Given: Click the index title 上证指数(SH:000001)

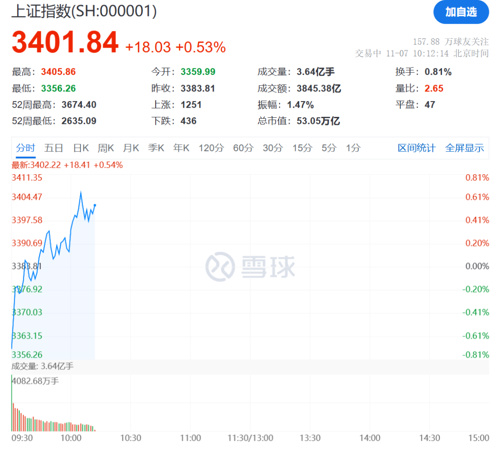Looking at the screenshot, I should point(84,11).
